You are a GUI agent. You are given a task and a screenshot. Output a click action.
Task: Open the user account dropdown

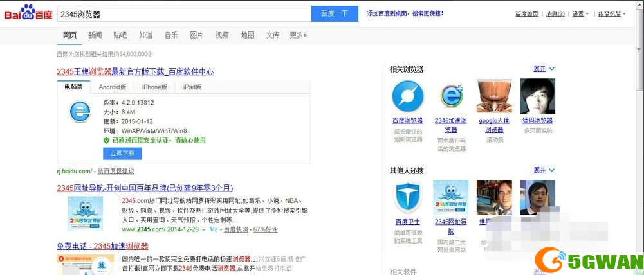612,13
